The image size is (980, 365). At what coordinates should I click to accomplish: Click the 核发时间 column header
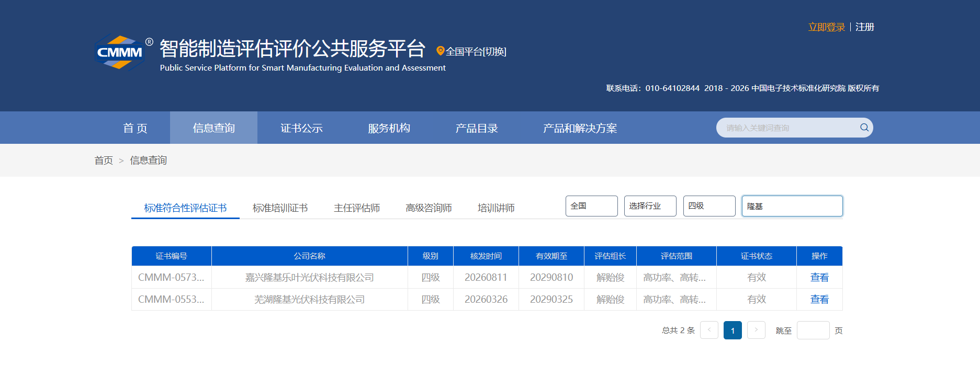pos(486,256)
